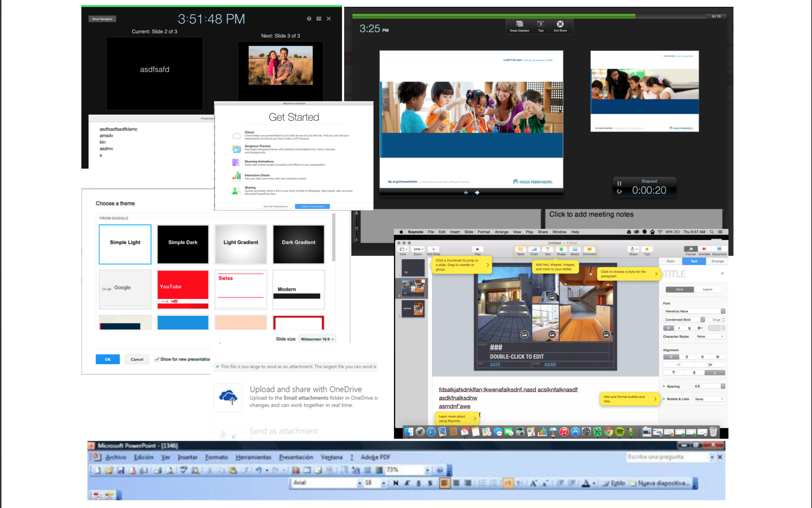Open the TITLE paragraph style dropdown
The height and width of the screenshot is (508, 812).
(x=722, y=274)
